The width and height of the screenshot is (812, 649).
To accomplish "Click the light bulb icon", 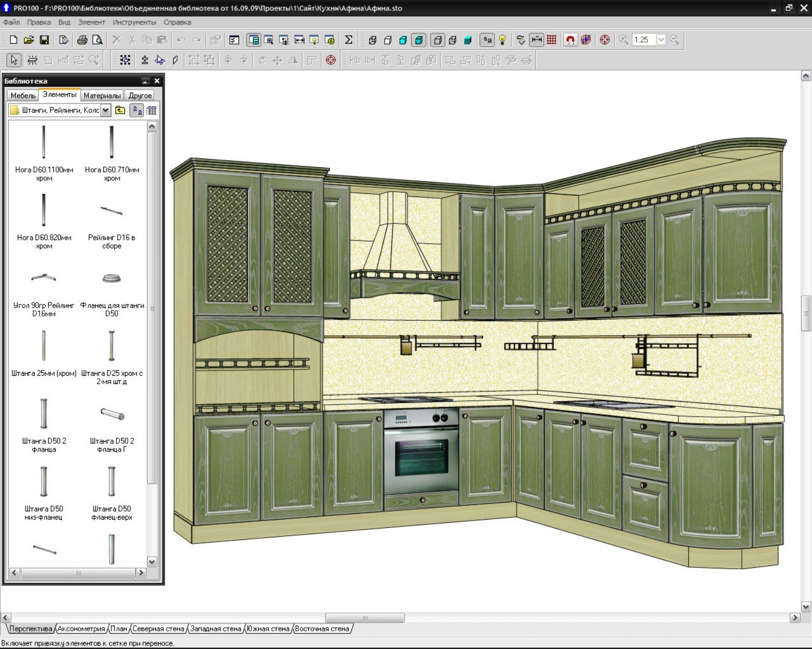I will [502, 40].
